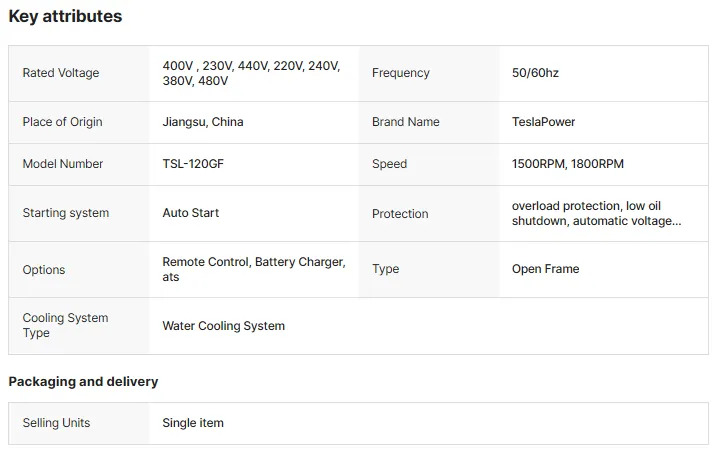Image resolution: width=718 pixels, height=454 pixels.
Task: Click the Single item selling units value
Action: (193, 423)
